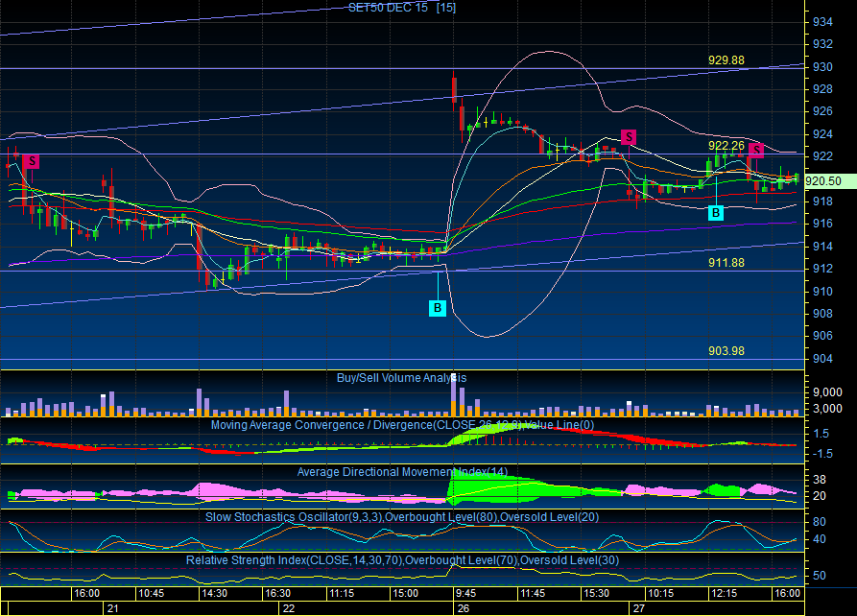Click the 80 stochastic axis label
This screenshot has height=616, width=857.
click(820, 522)
